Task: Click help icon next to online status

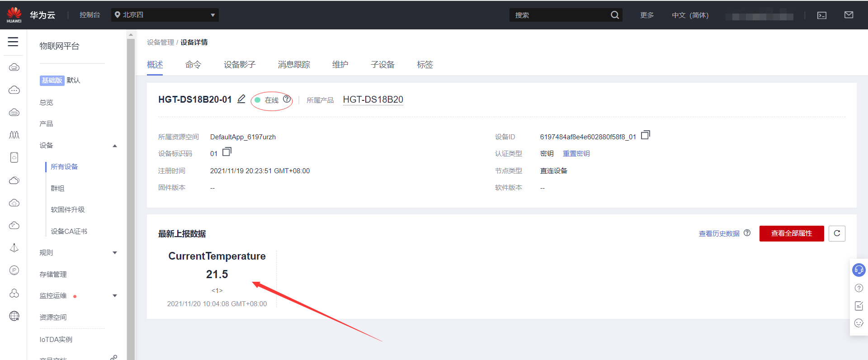Action: 287,99
